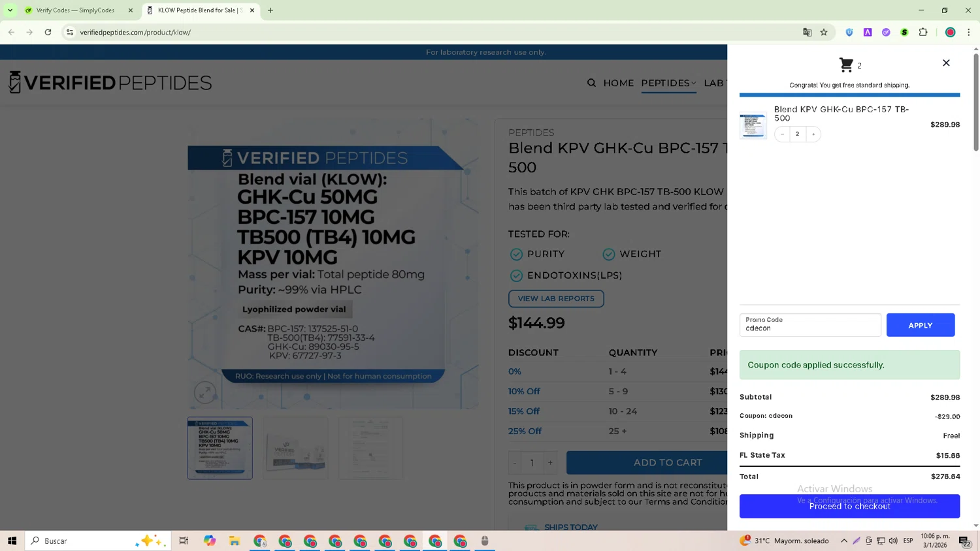Open the HOME menu item
Viewport: 980px width, 551px height.
(x=619, y=83)
